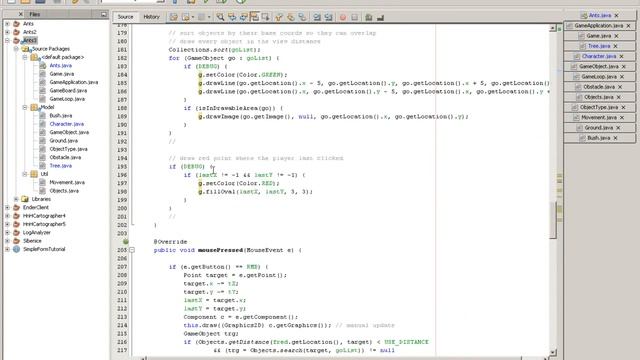Collapse the Ants3 project node
The image size is (640, 360).
tap(7, 40)
